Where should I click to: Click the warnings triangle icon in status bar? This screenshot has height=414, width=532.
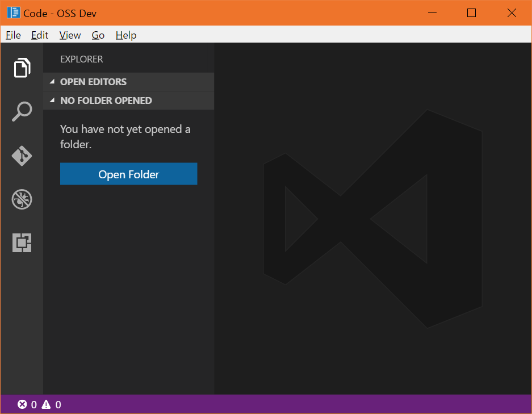click(46, 404)
